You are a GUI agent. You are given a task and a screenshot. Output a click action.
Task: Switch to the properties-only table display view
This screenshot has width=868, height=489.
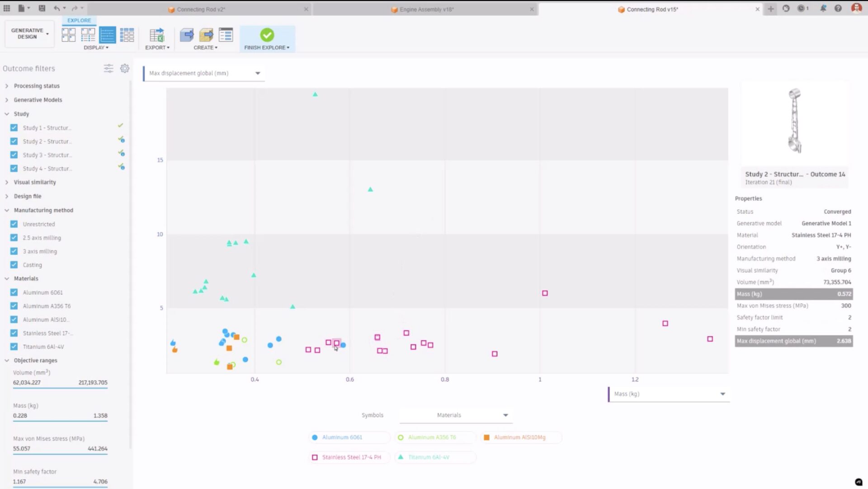107,35
